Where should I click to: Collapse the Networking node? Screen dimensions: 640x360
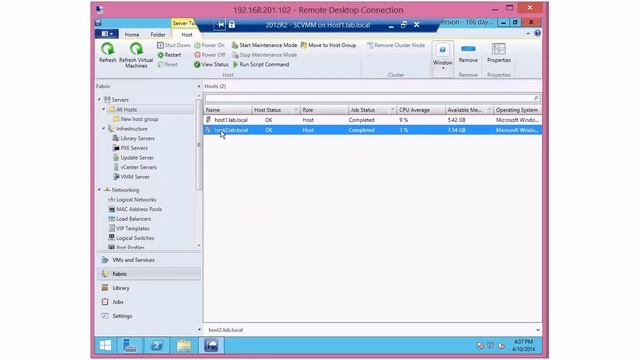[x=99, y=190]
